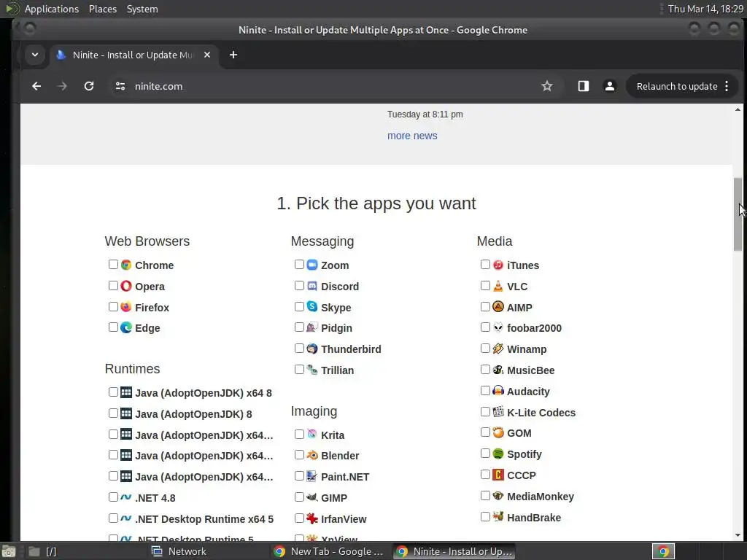Click the MusicBee app icon
This screenshot has height=560, width=747.
click(498, 370)
